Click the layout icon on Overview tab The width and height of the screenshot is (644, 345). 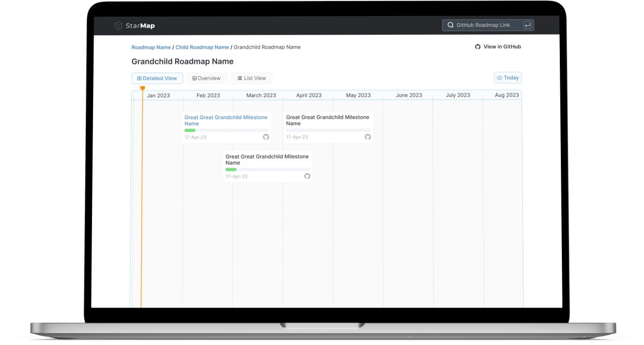[194, 78]
